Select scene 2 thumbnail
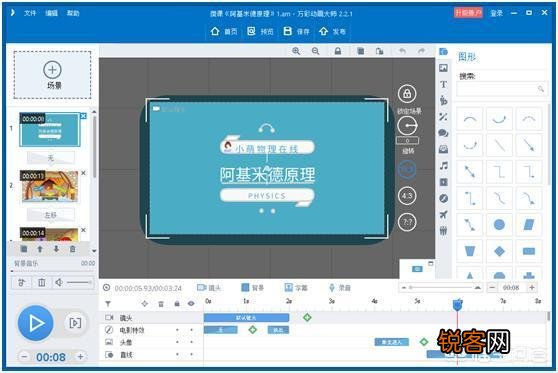 tap(50, 186)
